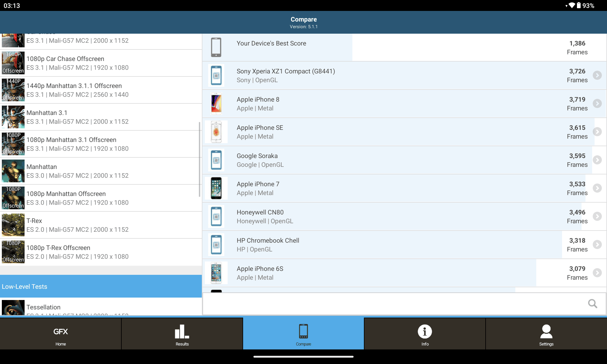Open the Info tab

coord(425,334)
